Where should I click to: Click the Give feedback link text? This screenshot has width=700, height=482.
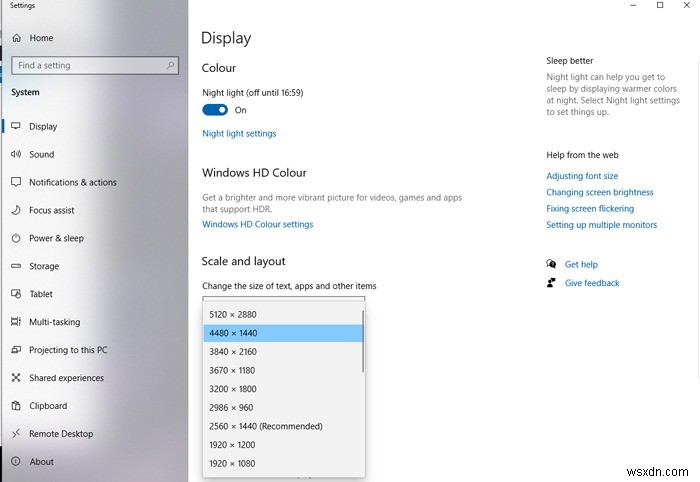click(592, 283)
